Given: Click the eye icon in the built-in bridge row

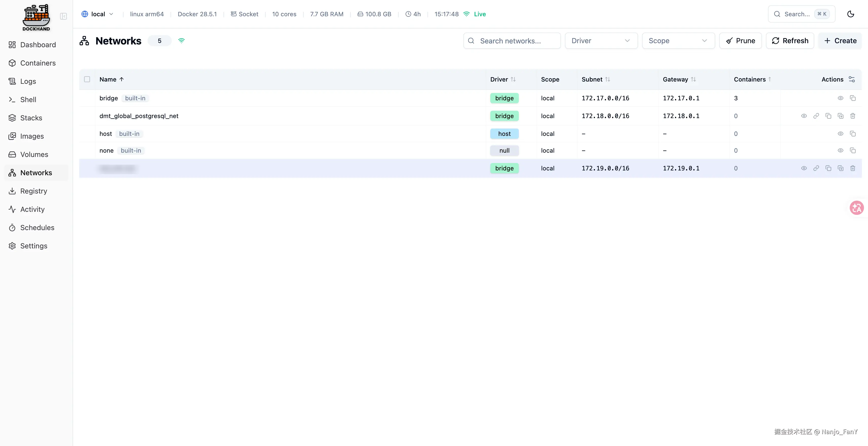Looking at the screenshot, I should [840, 98].
